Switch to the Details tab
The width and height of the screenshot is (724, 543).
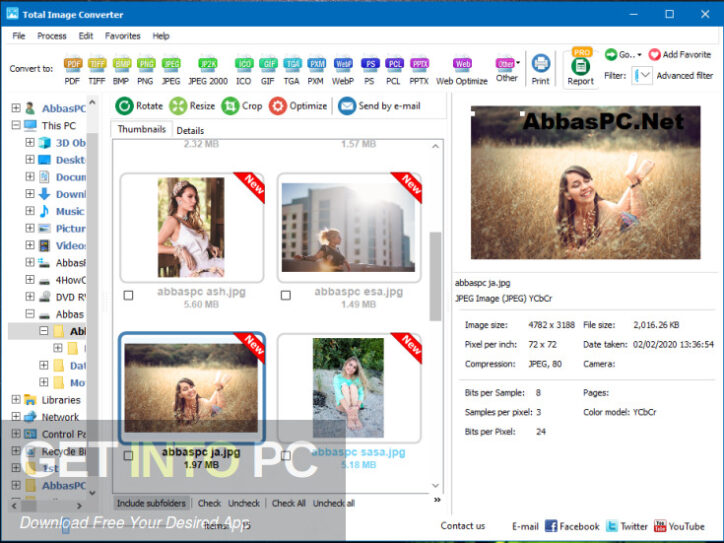click(x=190, y=131)
